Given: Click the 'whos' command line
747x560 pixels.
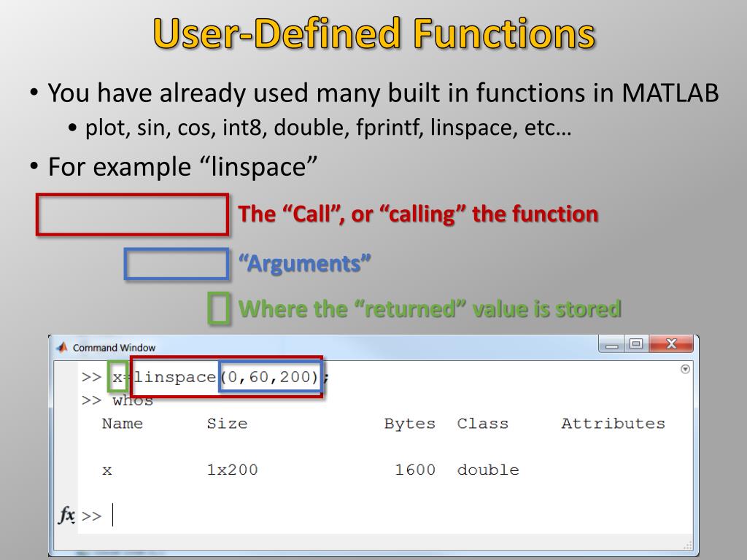Looking at the screenshot, I should tap(117, 400).
